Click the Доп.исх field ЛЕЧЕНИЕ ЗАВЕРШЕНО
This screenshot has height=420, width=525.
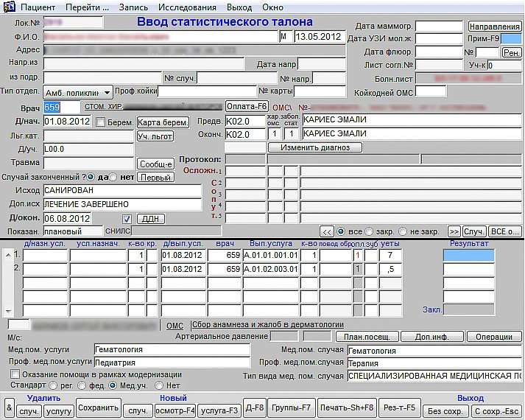[122, 204]
